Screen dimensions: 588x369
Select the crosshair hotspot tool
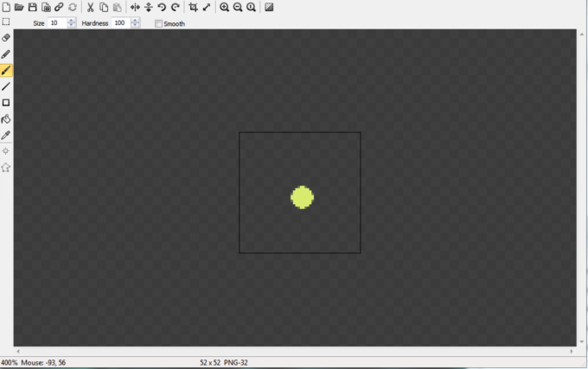pyautogui.click(x=6, y=151)
